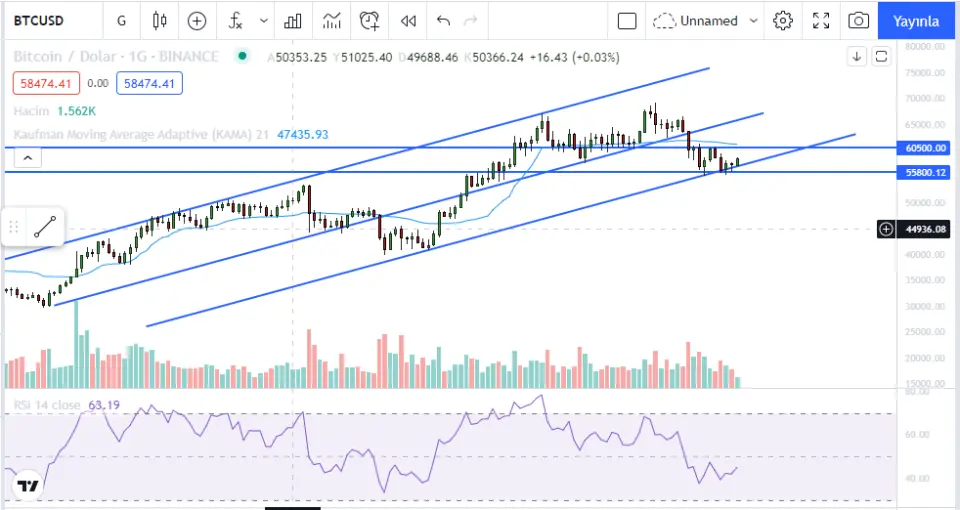Screen dimensions: 960x510
Task: Take a chart snapshot with camera icon
Action: tap(858, 20)
